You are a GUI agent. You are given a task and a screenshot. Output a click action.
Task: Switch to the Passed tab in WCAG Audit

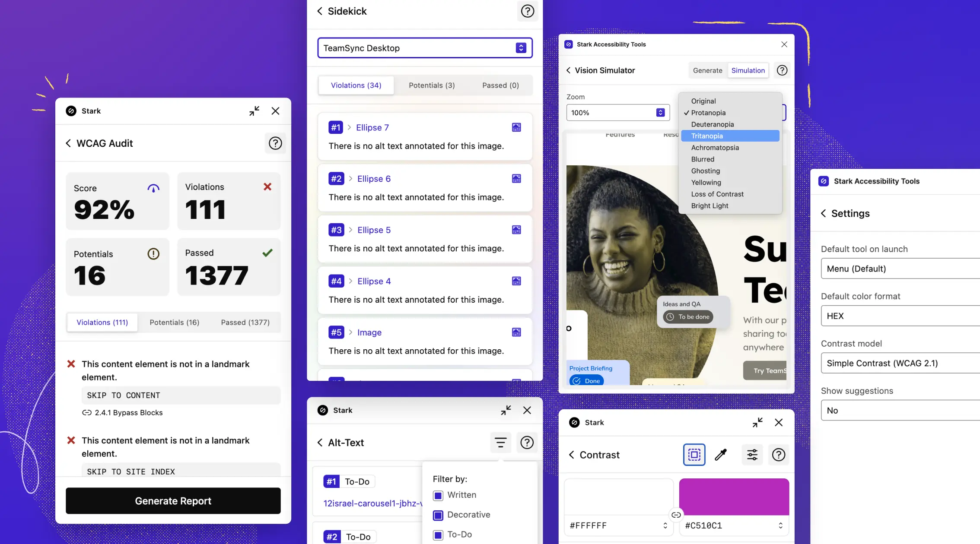tap(245, 322)
